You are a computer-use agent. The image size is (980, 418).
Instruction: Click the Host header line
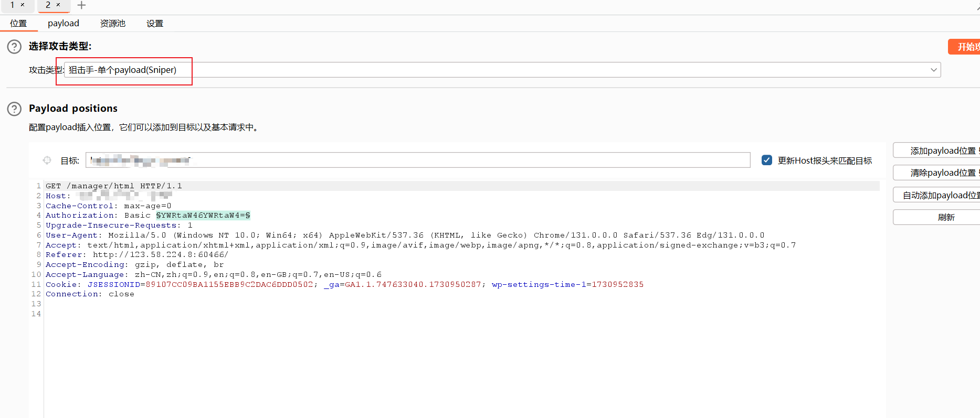coord(109,196)
